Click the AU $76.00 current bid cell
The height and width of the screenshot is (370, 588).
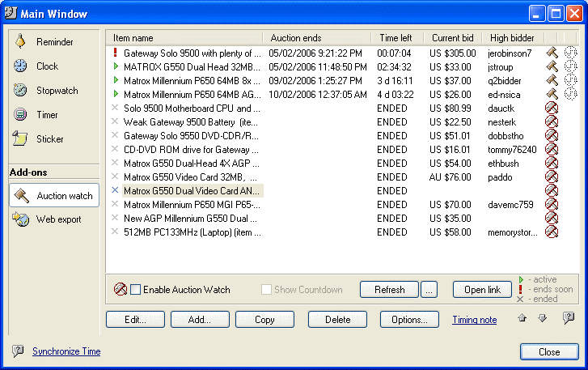tap(450, 177)
